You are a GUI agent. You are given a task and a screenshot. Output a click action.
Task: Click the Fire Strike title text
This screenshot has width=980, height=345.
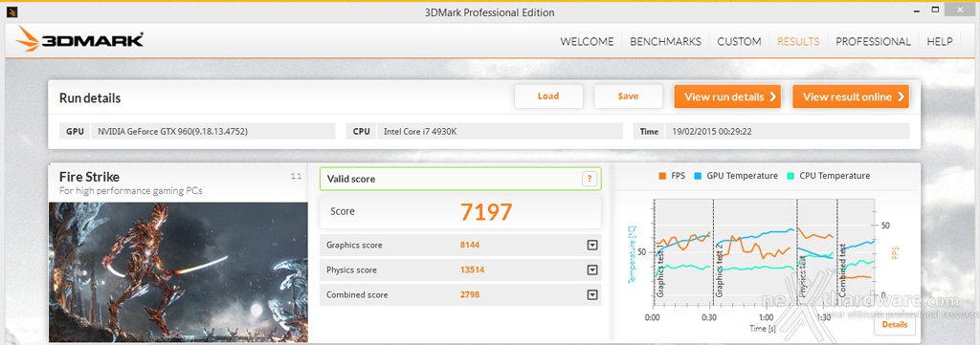click(89, 177)
